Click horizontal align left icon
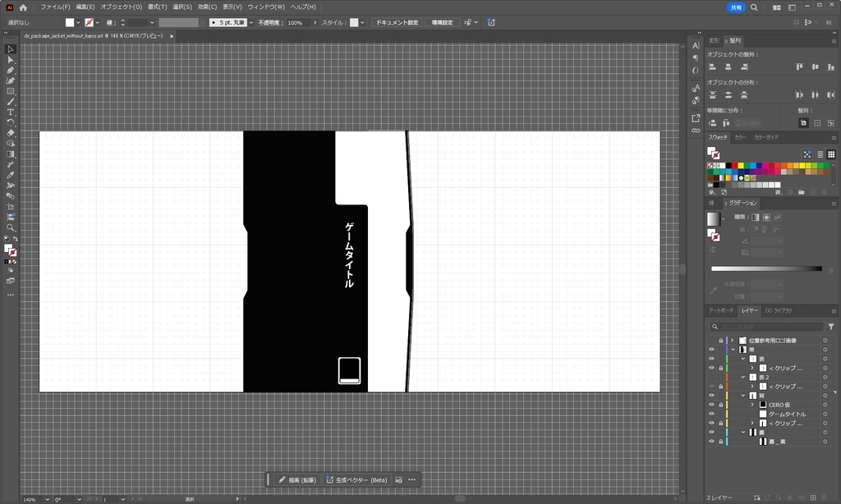 pyautogui.click(x=712, y=67)
